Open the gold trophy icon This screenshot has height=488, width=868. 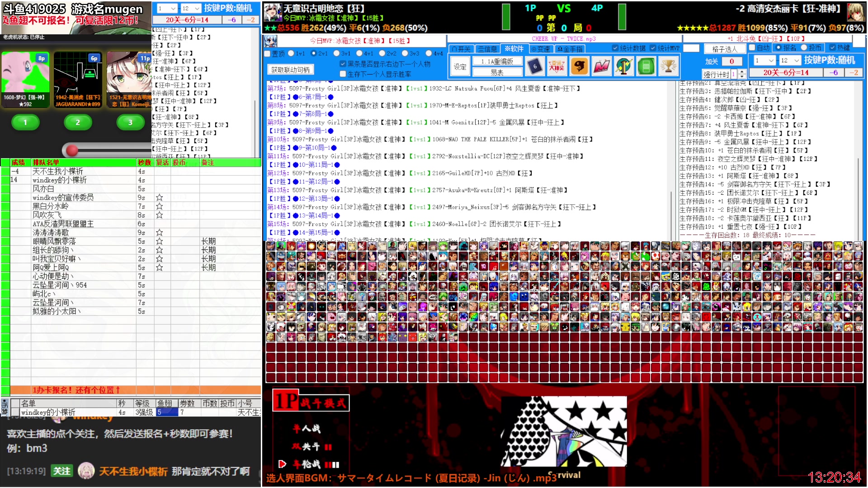(668, 66)
